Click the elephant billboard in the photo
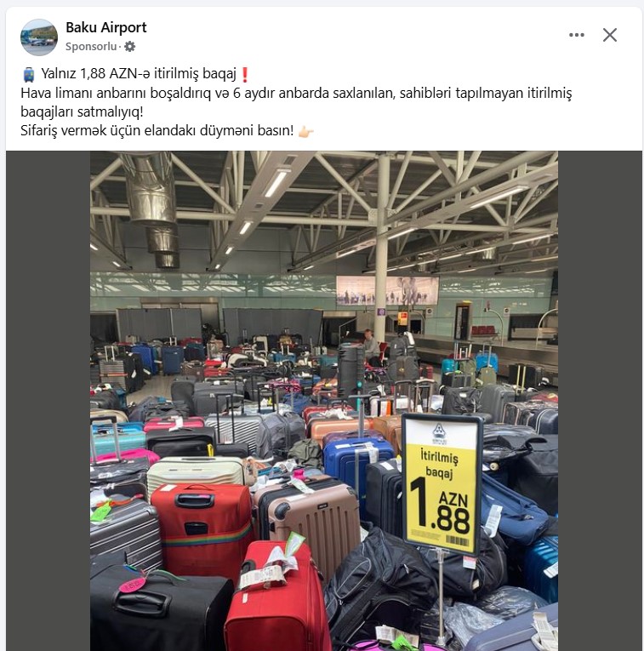Screen dimensions: 644x651 388,290
